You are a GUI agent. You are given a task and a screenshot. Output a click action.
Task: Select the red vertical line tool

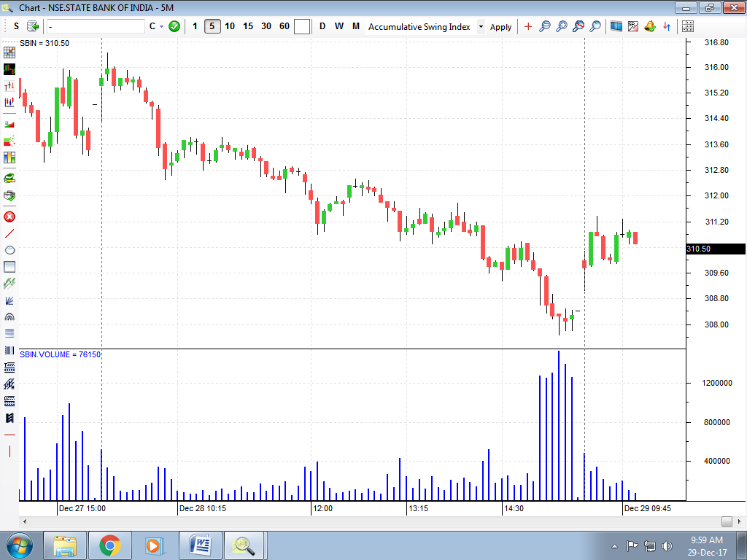[9, 451]
